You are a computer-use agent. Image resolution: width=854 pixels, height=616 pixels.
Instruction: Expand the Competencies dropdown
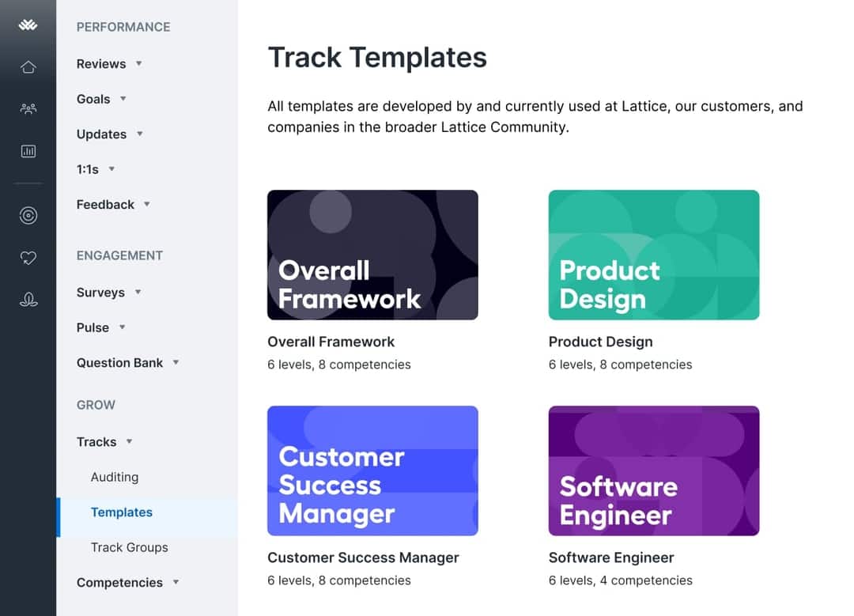[176, 582]
